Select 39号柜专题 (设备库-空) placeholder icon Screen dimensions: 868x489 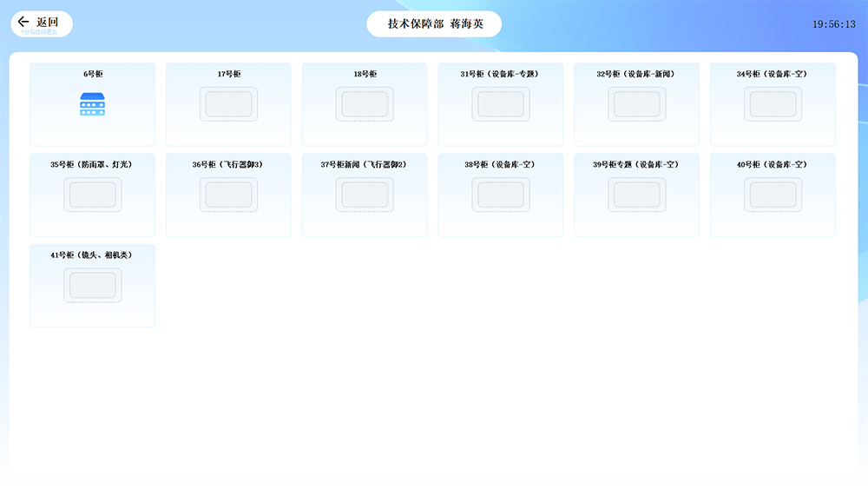pos(636,195)
